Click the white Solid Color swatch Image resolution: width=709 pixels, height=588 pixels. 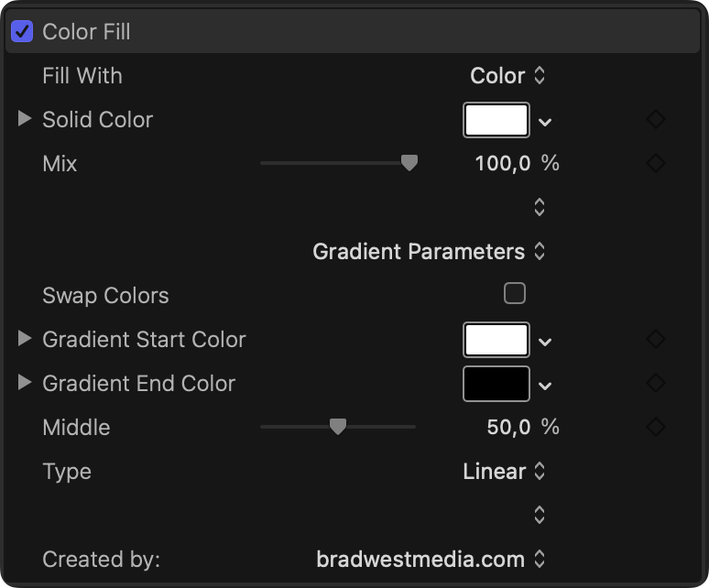(x=496, y=120)
